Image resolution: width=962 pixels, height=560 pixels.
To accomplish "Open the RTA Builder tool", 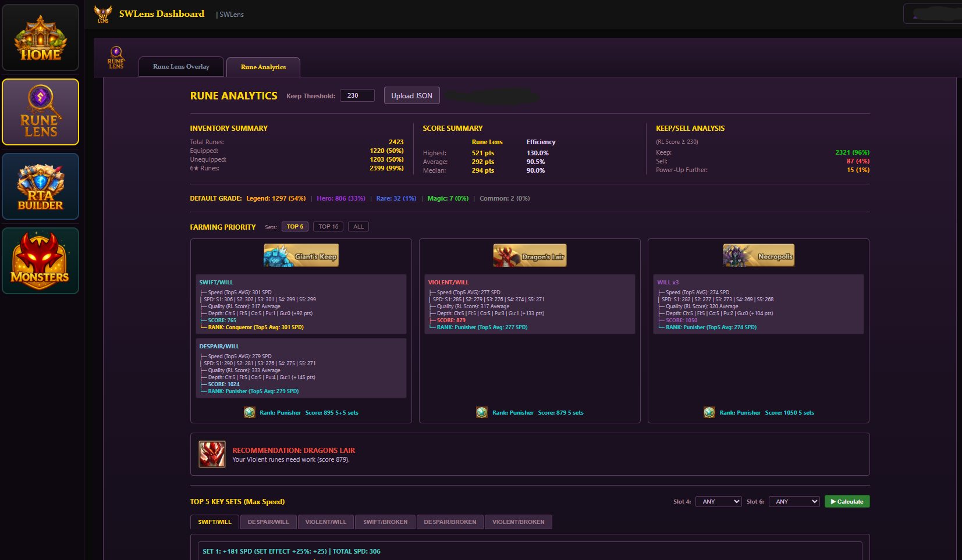I will point(40,186).
